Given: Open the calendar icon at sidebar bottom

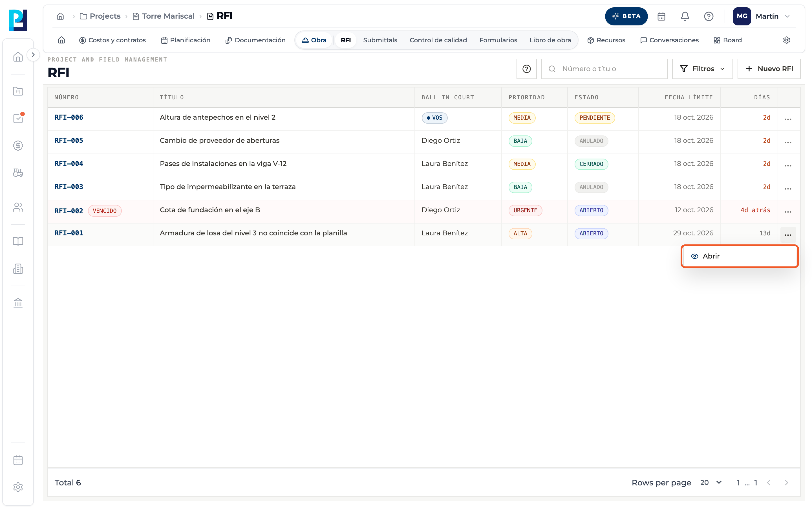Looking at the screenshot, I should tap(18, 460).
